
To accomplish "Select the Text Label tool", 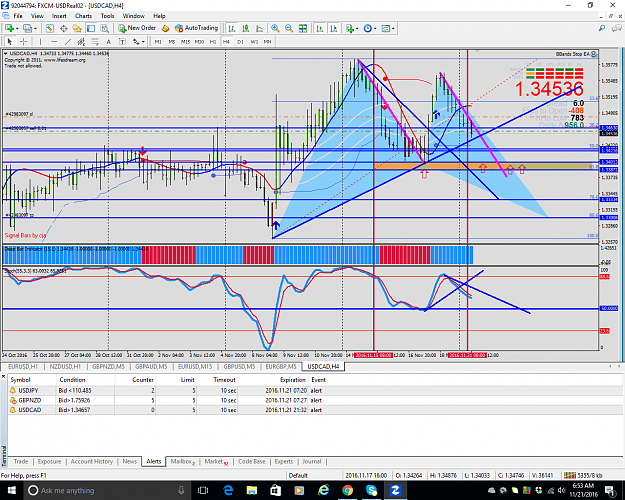I will (x=122, y=41).
